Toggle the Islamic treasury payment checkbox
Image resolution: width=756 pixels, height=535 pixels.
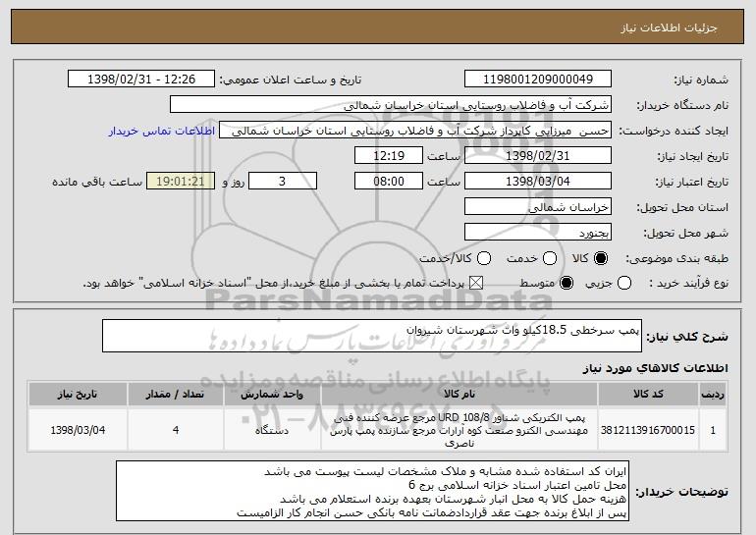pyautogui.click(x=476, y=284)
